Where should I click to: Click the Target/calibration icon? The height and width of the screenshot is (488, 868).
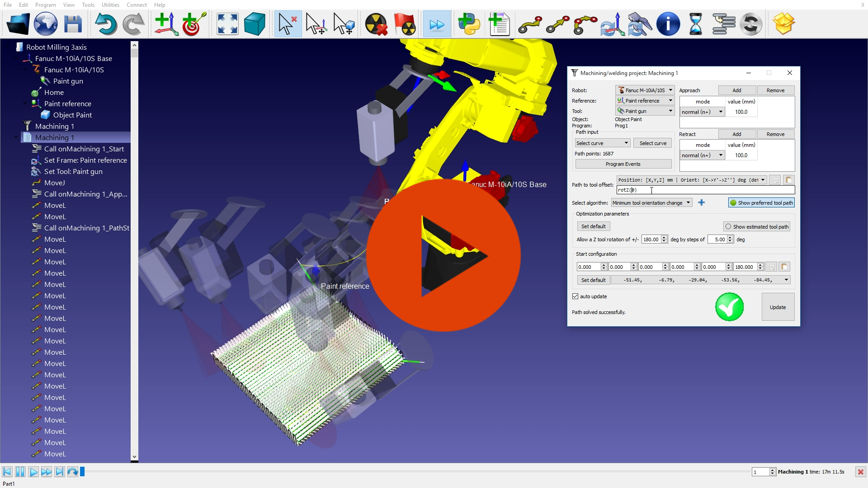pyautogui.click(x=192, y=23)
